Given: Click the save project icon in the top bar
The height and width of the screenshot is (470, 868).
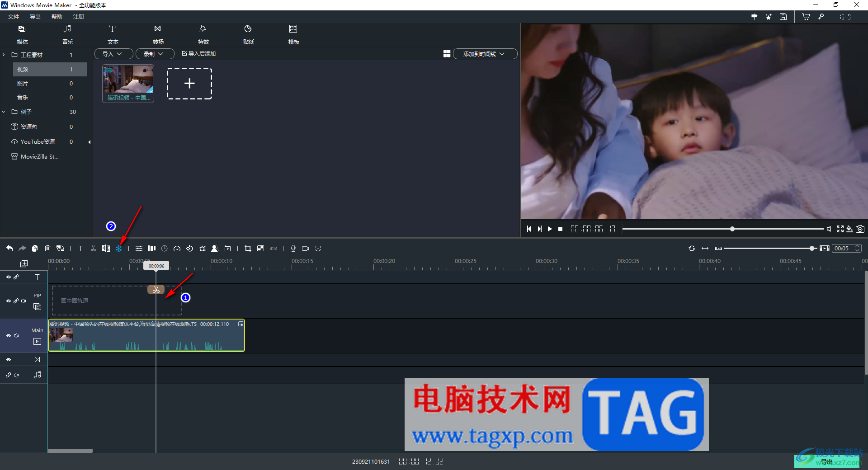Looking at the screenshot, I should (783, 17).
